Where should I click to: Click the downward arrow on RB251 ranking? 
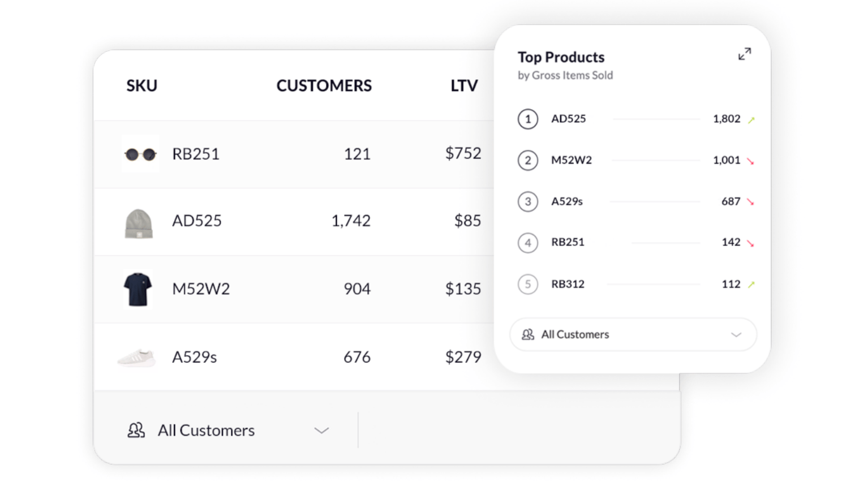(750, 243)
